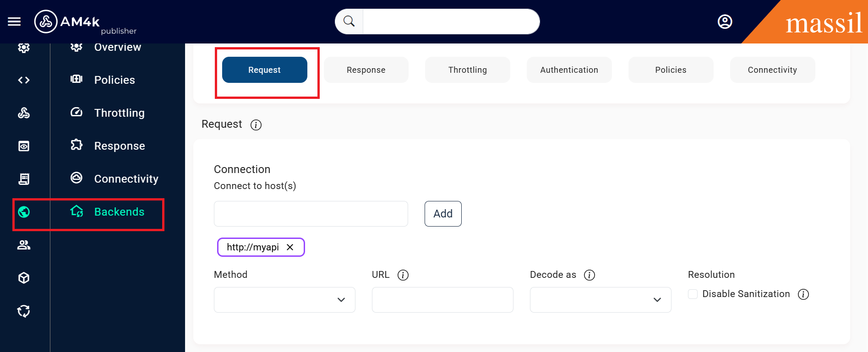Click the globe icon in sidebar
This screenshot has height=352, width=868.
24,212
